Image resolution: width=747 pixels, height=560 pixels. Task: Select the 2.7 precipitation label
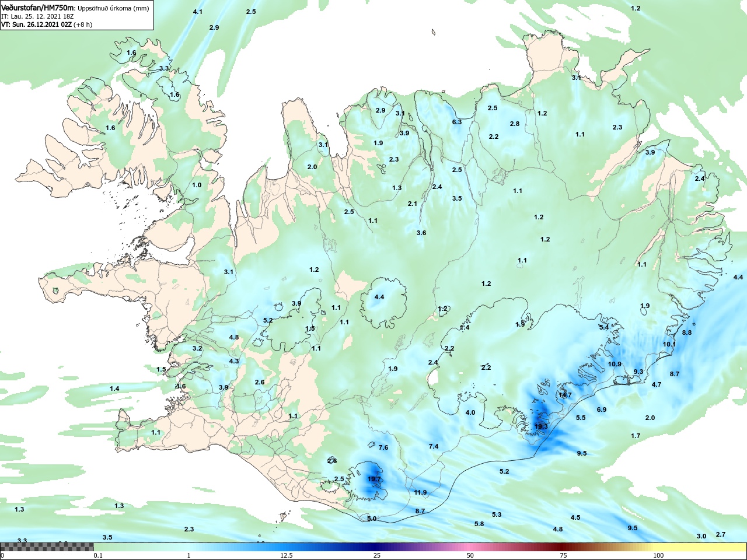pyautogui.click(x=721, y=535)
